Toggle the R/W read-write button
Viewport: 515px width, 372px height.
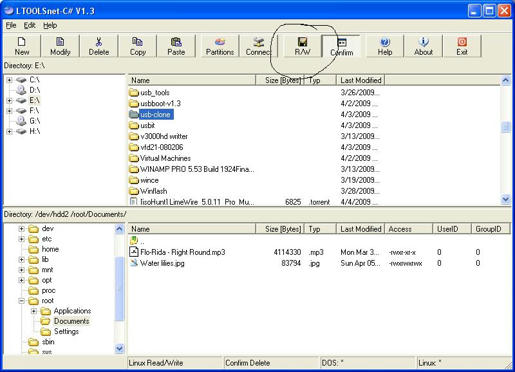(302, 46)
